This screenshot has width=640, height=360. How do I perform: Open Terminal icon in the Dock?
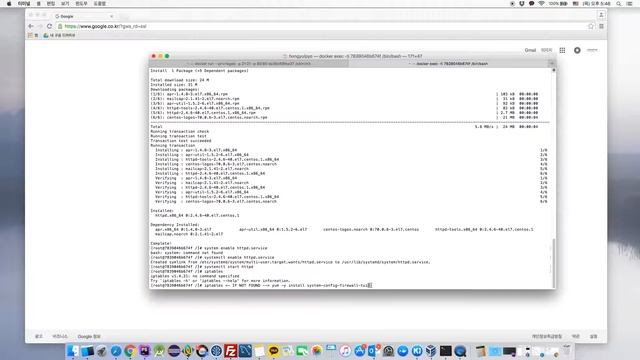pos(445,351)
